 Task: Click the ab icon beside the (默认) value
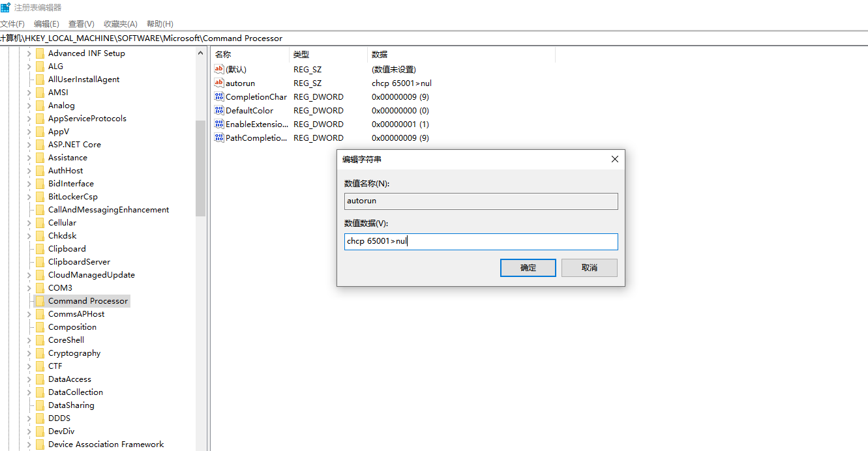219,69
